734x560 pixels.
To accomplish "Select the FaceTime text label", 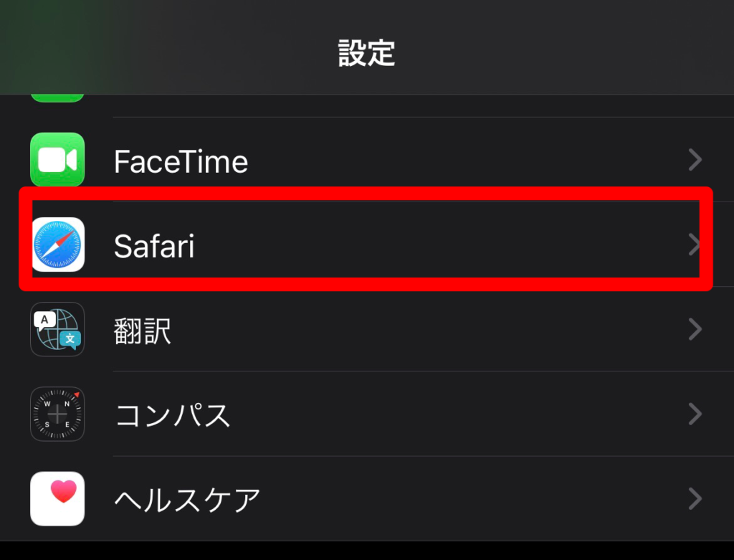I will click(x=181, y=162).
